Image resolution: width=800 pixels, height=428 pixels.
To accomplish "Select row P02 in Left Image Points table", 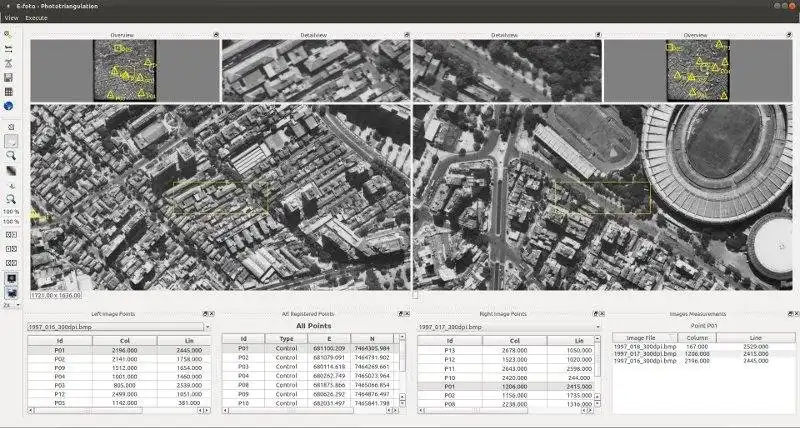I will (x=119, y=359).
